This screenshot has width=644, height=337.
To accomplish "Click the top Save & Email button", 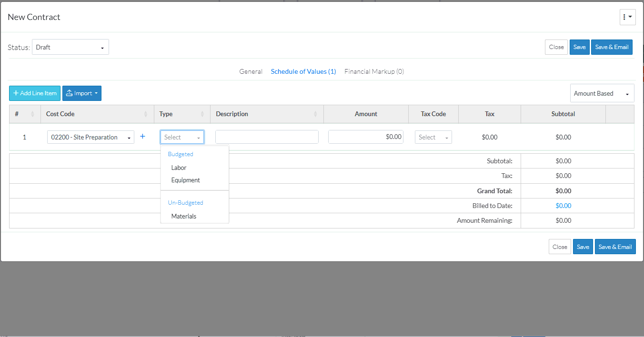I will tap(612, 47).
